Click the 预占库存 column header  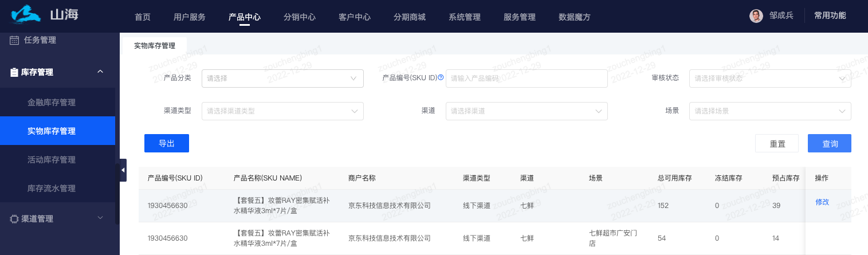(x=786, y=178)
